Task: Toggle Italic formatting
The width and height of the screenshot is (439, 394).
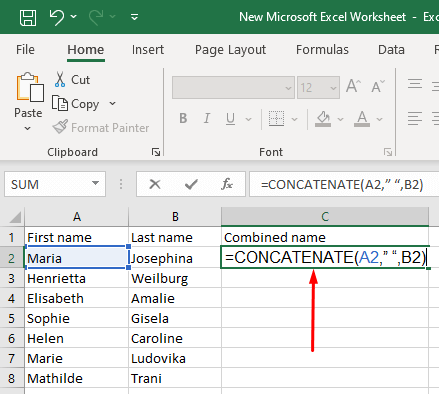Action: pos(207,118)
